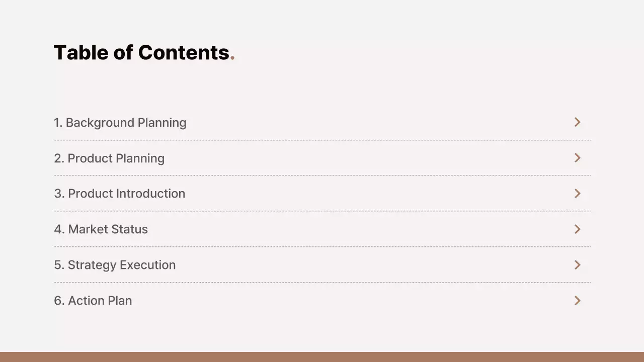Click the arrow icon for Product Planning
Viewport: 644px width, 362px height.
pyautogui.click(x=577, y=158)
